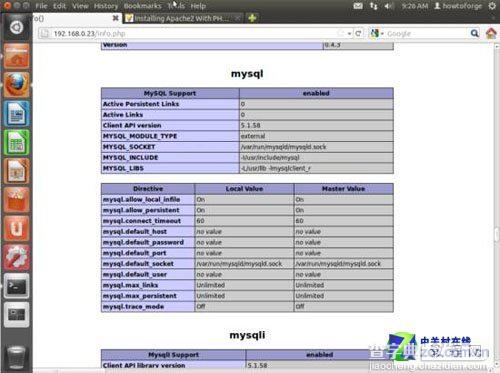Open the Help menu

coord(198,6)
